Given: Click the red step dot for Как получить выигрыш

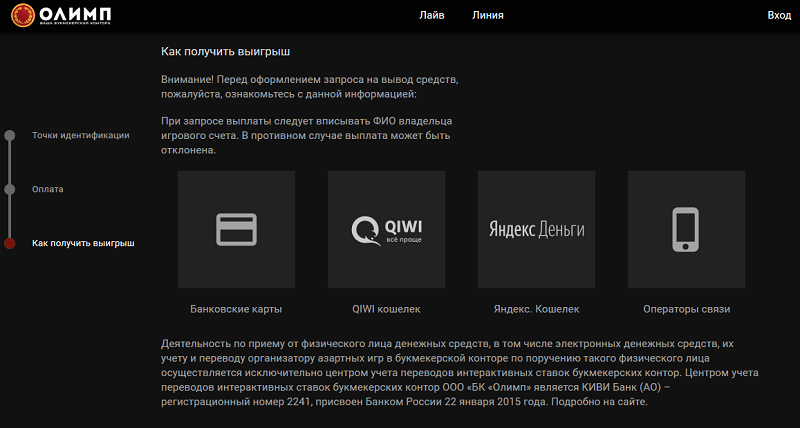Looking at the screenshot, I should point(9,243).
